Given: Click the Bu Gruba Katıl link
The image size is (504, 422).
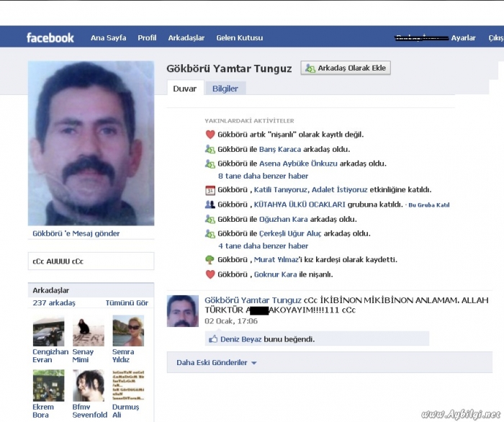Looking at the screenshot, I should click(428, 205).
